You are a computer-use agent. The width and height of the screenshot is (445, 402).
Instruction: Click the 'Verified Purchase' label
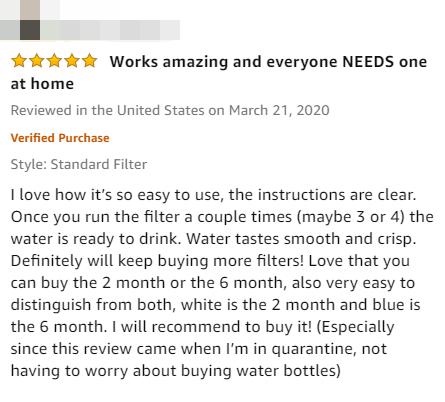(x=60, y=138)
